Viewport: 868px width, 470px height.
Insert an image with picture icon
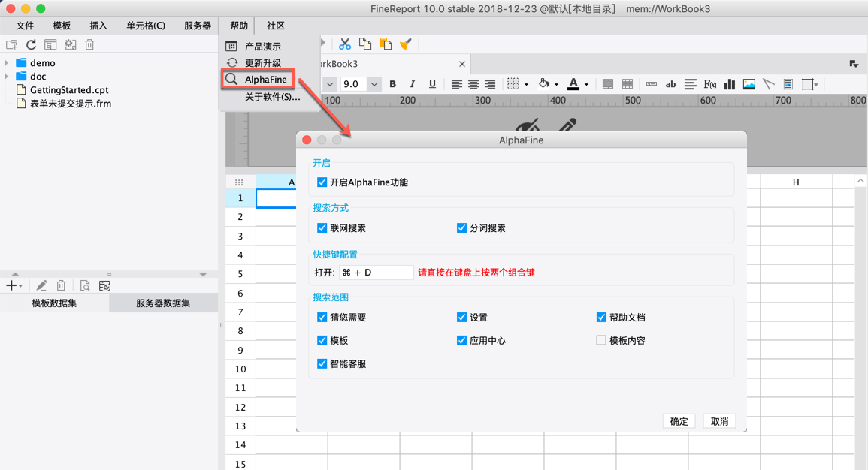tap(749, 84)
